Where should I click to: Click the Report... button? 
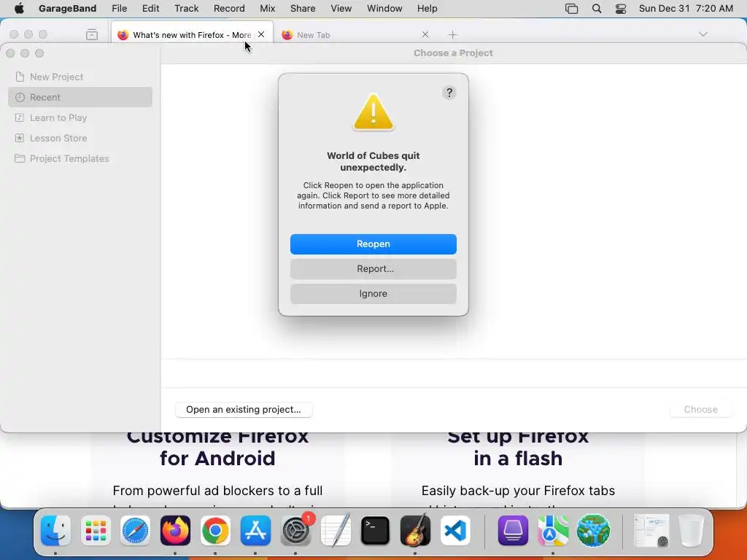(373, 268)
